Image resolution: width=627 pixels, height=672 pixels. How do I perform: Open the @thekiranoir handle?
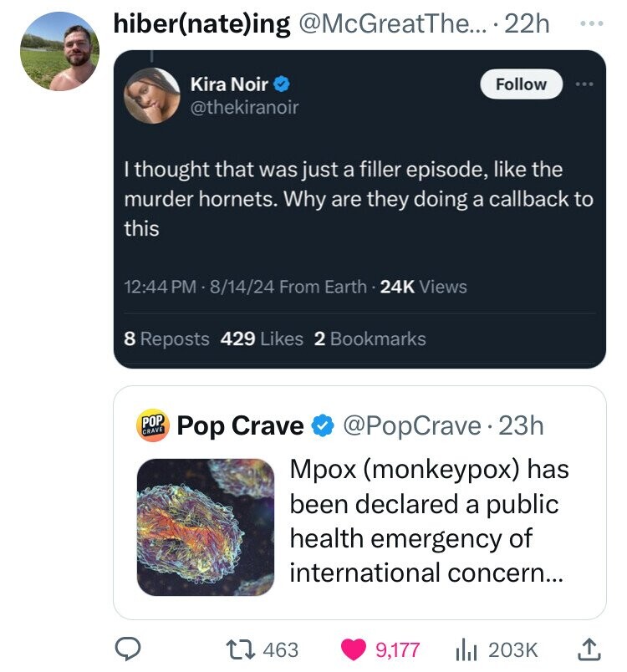coord(244,107)
